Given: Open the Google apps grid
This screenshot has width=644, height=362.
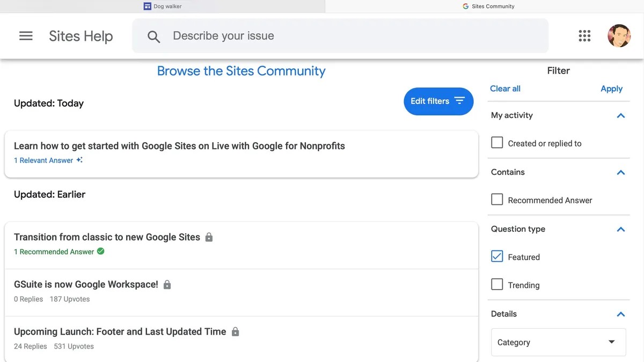Looking at the screenshot, I should click(x=584, y=35).
